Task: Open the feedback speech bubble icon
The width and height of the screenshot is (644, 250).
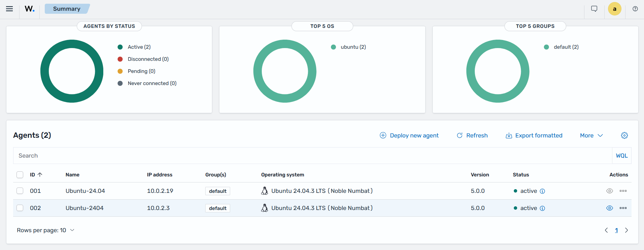Action: tap(594, 9)
